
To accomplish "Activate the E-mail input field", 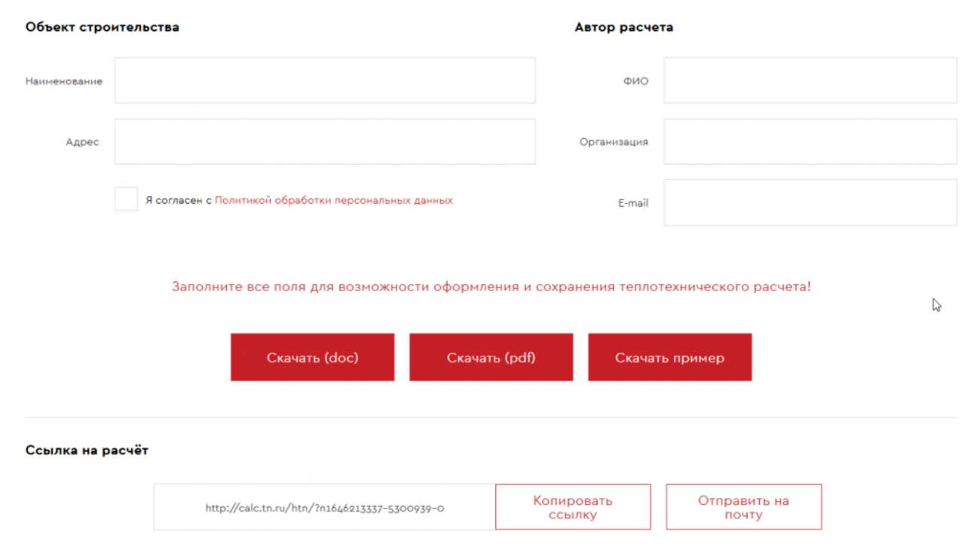I will tap(810, 202).
